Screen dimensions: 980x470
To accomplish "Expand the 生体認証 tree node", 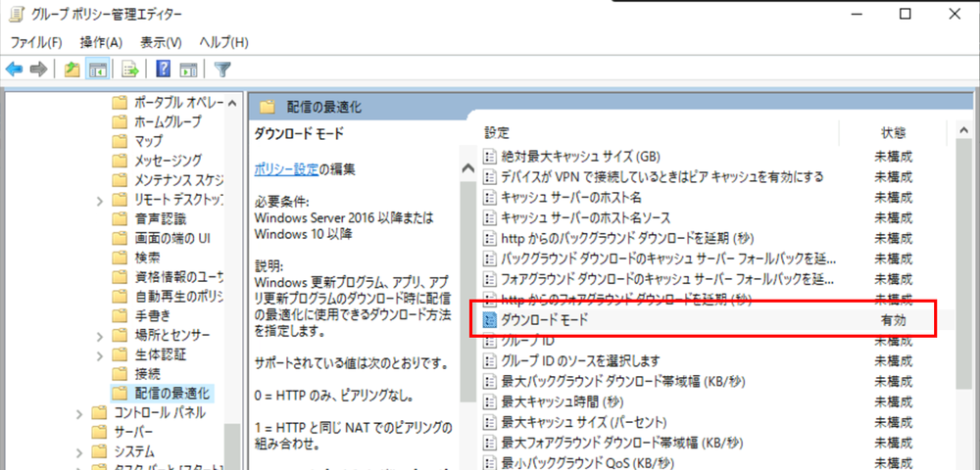I will point(101,354).
